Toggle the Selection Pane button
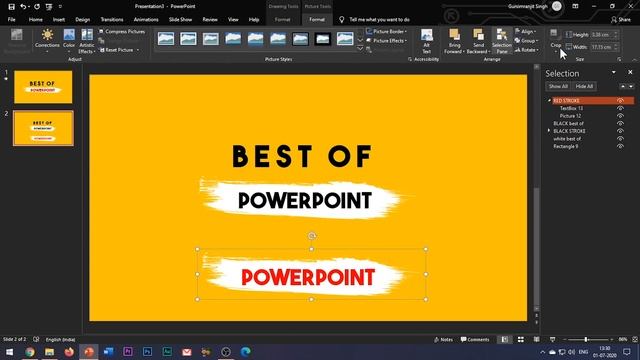Image resolution: width=640 pixels, height=360 pixels. click(x=502, y=41)
